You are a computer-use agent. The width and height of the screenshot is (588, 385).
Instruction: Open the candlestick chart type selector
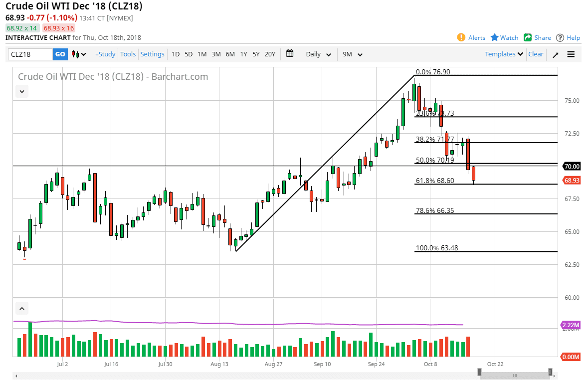pos(79,54)
